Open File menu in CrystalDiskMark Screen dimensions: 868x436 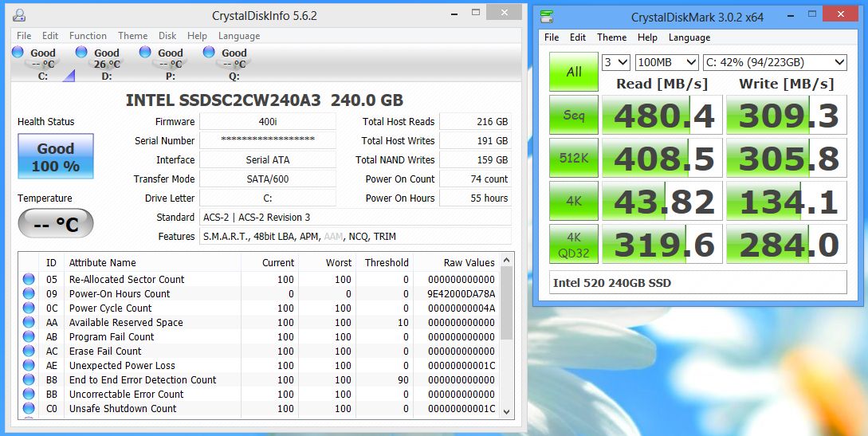552,37
